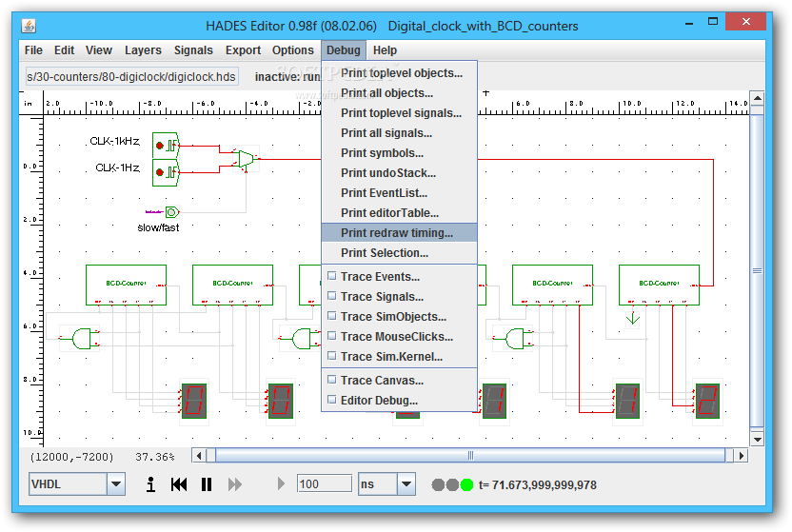
Task: Open the View menu
Action: point(98,50)
